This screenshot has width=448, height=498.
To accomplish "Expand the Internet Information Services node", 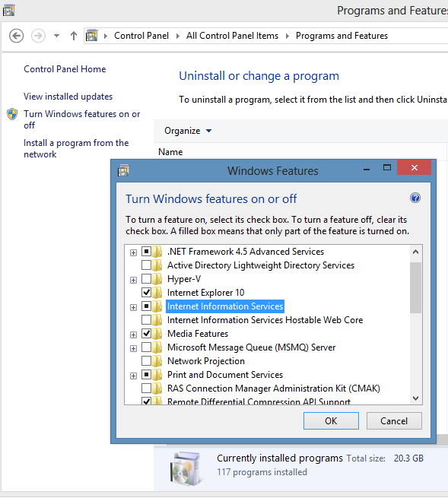I will [133, 307].
